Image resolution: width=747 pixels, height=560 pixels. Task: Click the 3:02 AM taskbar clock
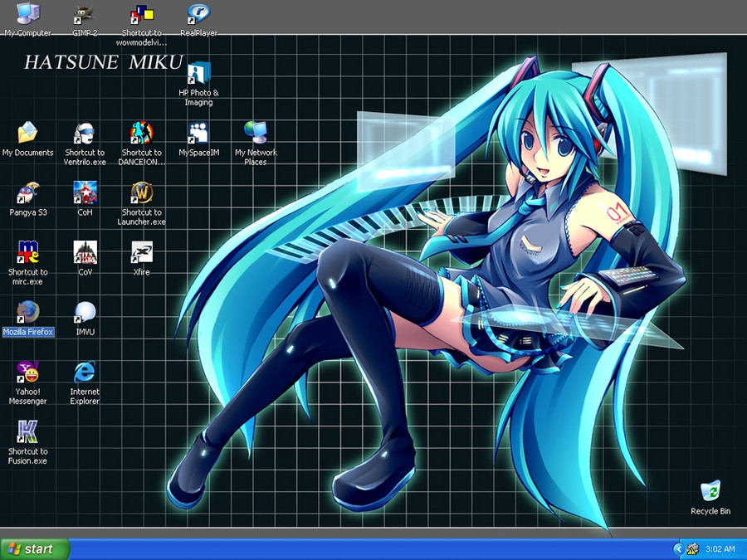[x=720, y=549]
